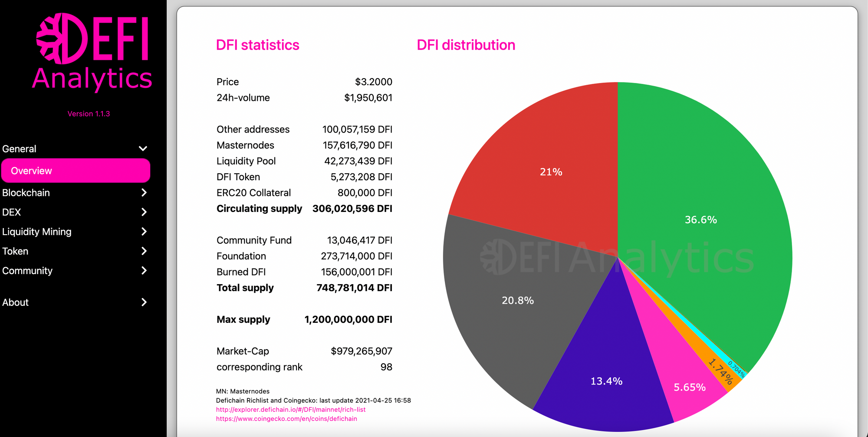Click the ERC20 Collateral row label
This screenshot has width=868, height=437.
[253, 193]
